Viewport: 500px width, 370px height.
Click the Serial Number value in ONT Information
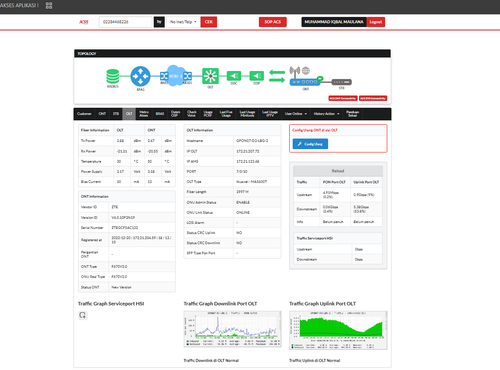[125, 228]
